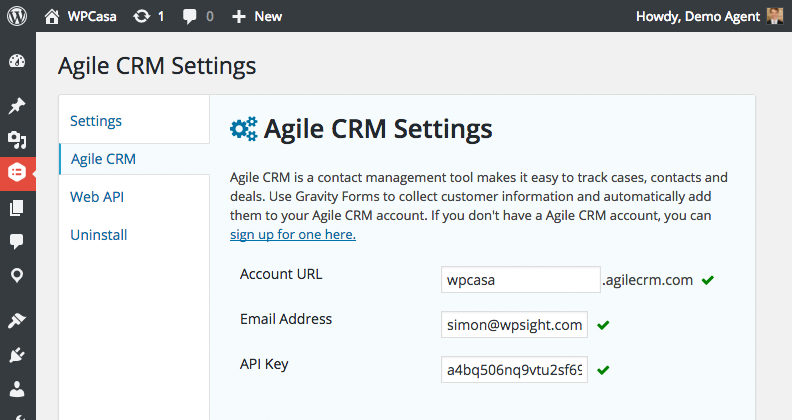Open the Howdy, Demo Agent menu
The width and height of the screenshot is (792, 420).
click(x=698, y=17)
